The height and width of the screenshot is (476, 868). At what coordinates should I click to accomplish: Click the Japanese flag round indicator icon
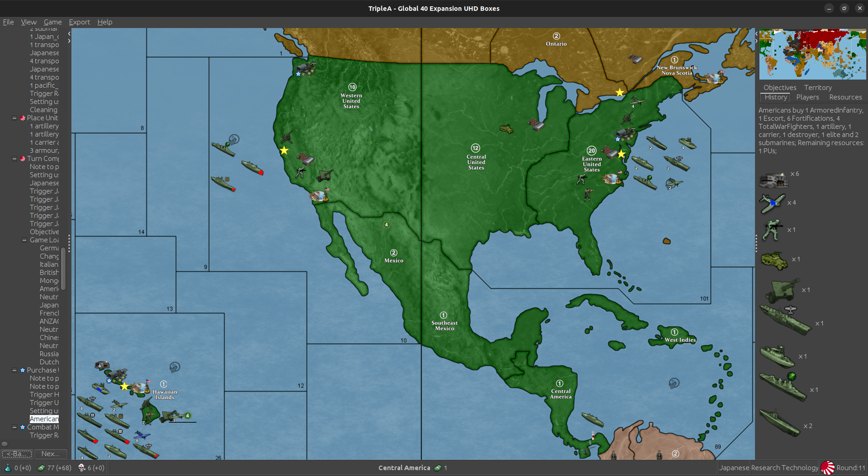tap(828, 468)
